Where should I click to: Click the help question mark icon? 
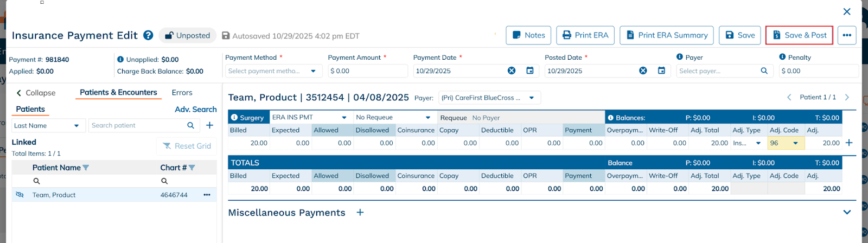pyautogui.click(x=148, y=35)
